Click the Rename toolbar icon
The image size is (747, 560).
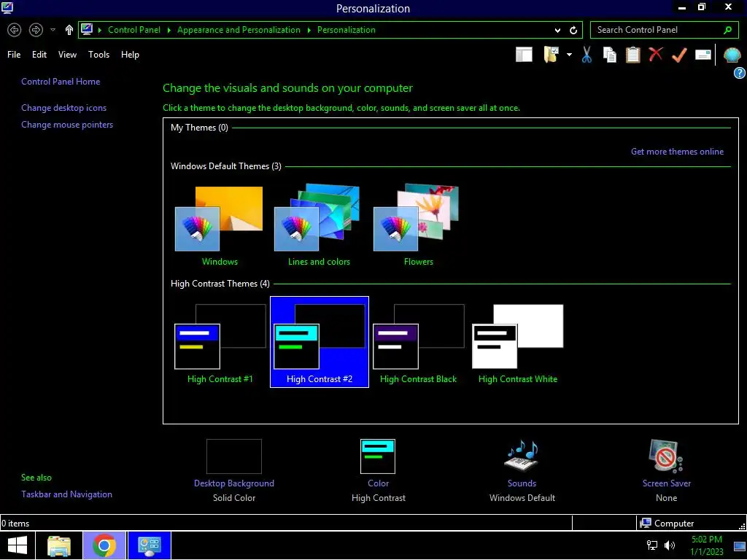[x=703, y=55]
